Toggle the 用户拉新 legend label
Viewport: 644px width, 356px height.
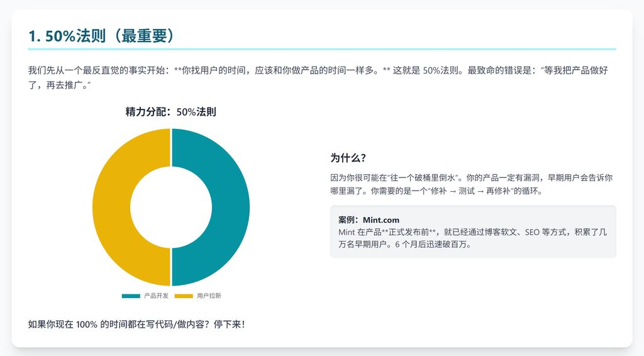coord(209,296)
